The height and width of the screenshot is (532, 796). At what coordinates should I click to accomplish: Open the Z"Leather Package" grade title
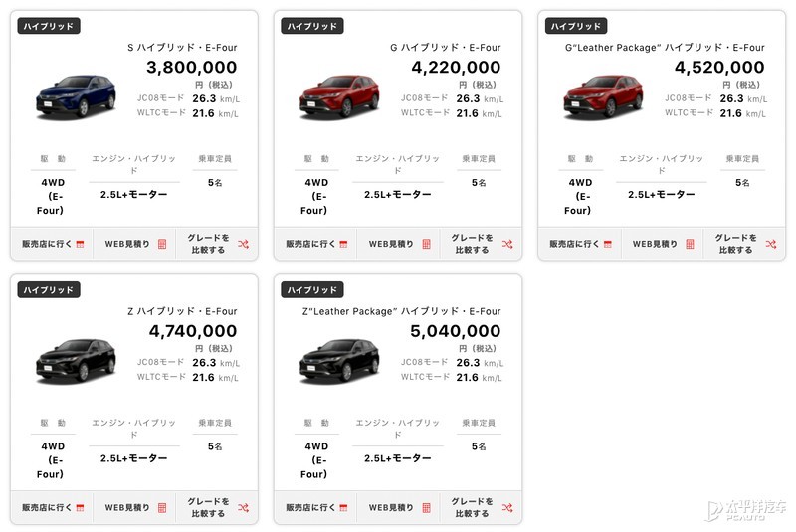pyautogui.click(x=401, y=311)
